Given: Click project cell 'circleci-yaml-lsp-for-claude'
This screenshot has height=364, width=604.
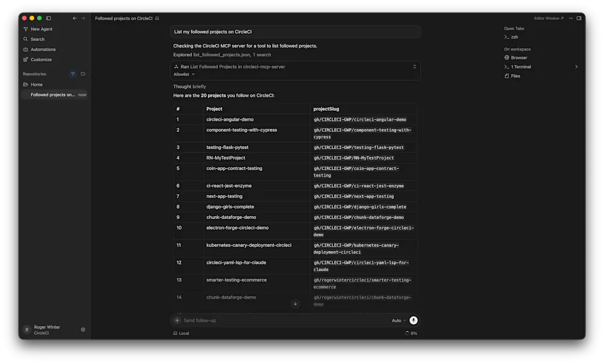Looking at the screenshot, I should pyautogui.click(x=236, y=262).
